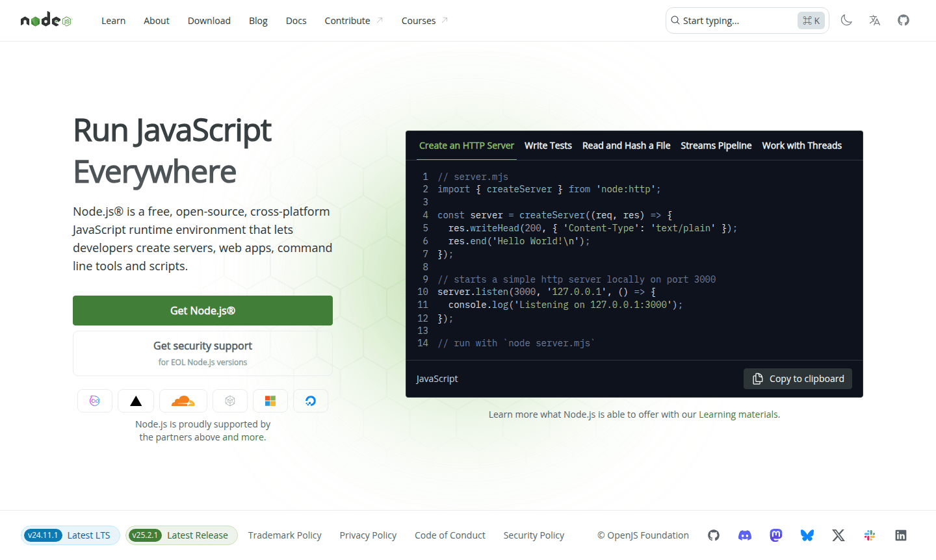Screen dimensions: 936x560
Task: Open the Contribute external link
Action: click(348, 20)
